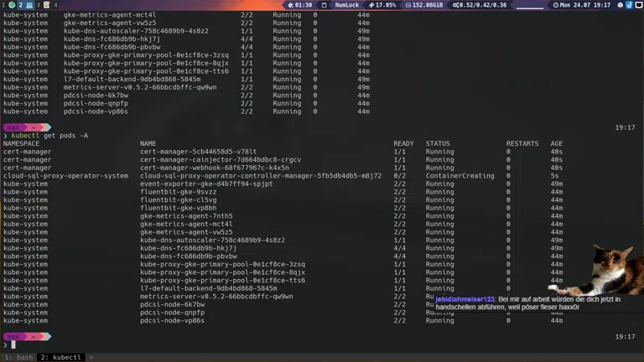Viewport: 644px width, 362px height.
Task: Select the "2: kubectl" terminal tab
Action: coord(61,357)
